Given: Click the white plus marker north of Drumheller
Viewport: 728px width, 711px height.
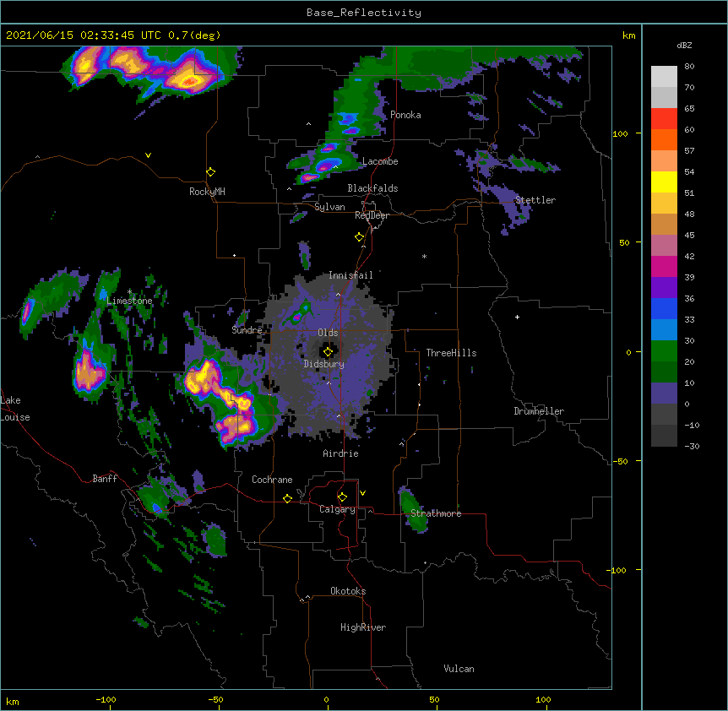Looking at the screenshot, I should pyautogui.click(x=517, y=317).
